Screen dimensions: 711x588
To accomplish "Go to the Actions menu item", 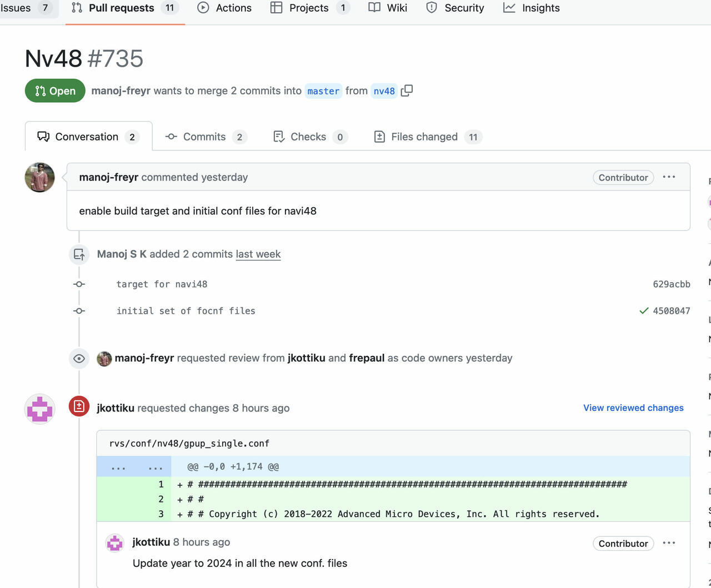I will coord(225,8).
